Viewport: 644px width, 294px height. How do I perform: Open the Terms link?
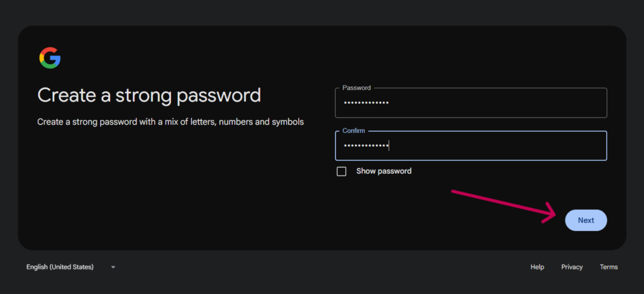(608, 267)
